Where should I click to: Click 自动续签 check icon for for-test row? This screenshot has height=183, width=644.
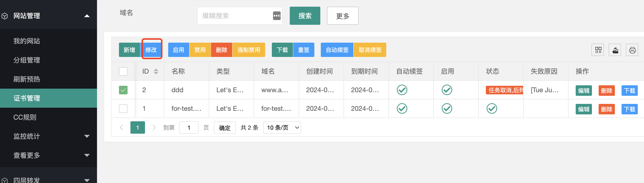tap(402, 109)
